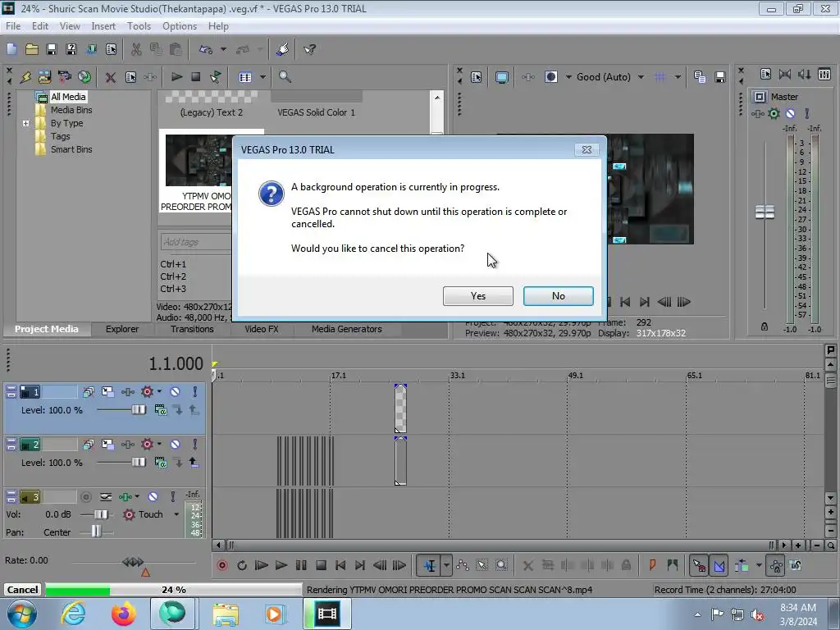Click Stop in the timeline transport

click(x=321, y=565)
